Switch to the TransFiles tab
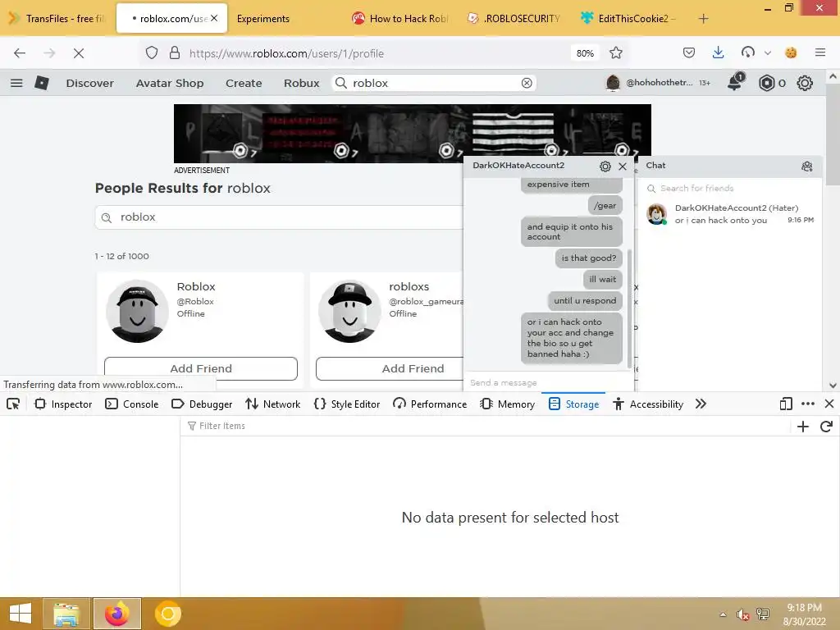The height and width of the screenshot is (630, 840). pyautogui.click(x=58, y=18)
